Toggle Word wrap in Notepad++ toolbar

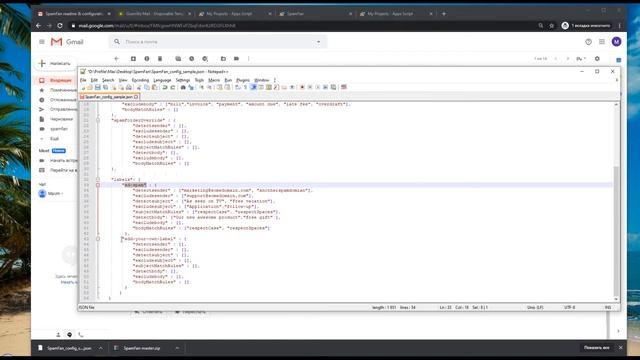[237, 87]
